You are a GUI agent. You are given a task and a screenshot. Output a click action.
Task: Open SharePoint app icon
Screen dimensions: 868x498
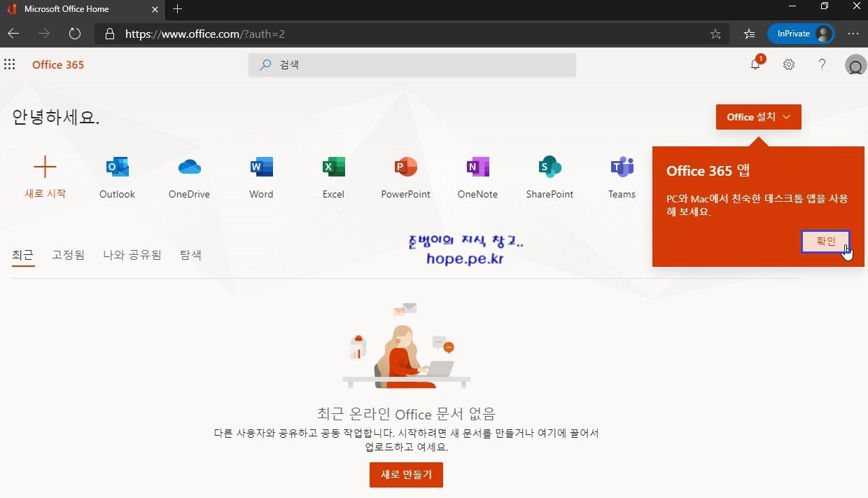[549, 167]
